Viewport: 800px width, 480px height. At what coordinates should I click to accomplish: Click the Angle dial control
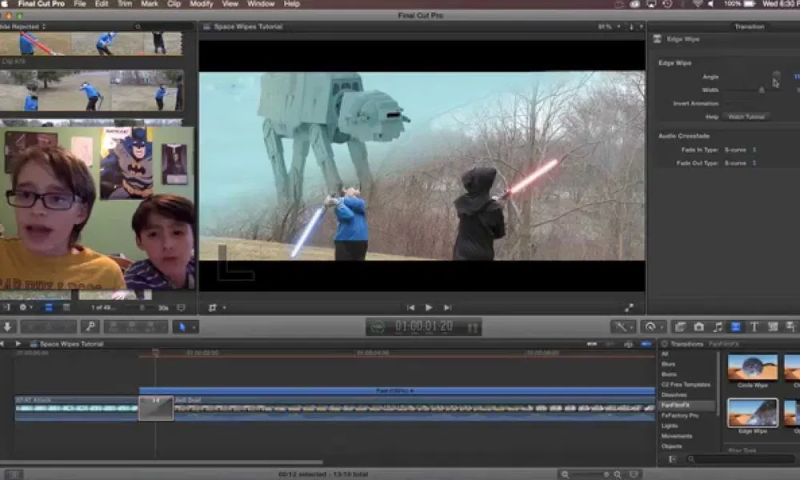[x=776, y=77]
